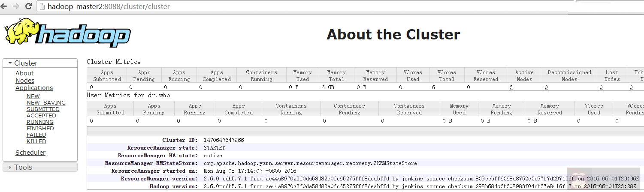Click the ResourceManager version label
Screen dimensions: 644x192
(x=159, y=179)
